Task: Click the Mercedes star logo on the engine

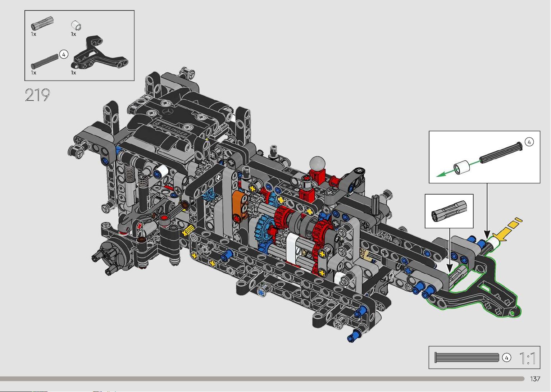Action: tap(168, 111)
